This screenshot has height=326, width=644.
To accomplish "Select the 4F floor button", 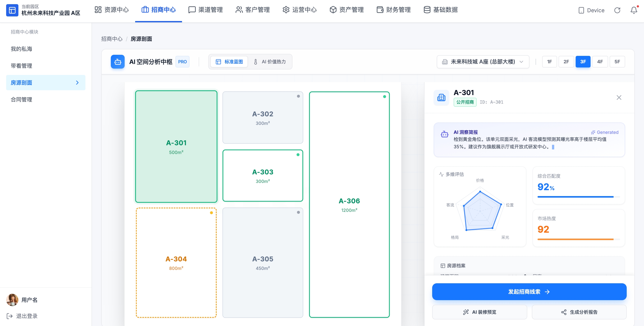I will [600, 62].
